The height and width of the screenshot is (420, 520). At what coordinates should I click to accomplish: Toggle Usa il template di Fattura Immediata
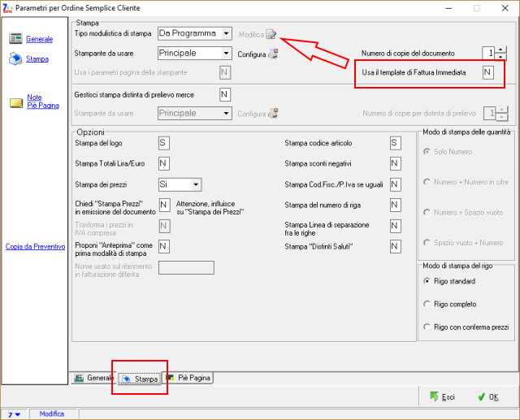pos(487,72)
